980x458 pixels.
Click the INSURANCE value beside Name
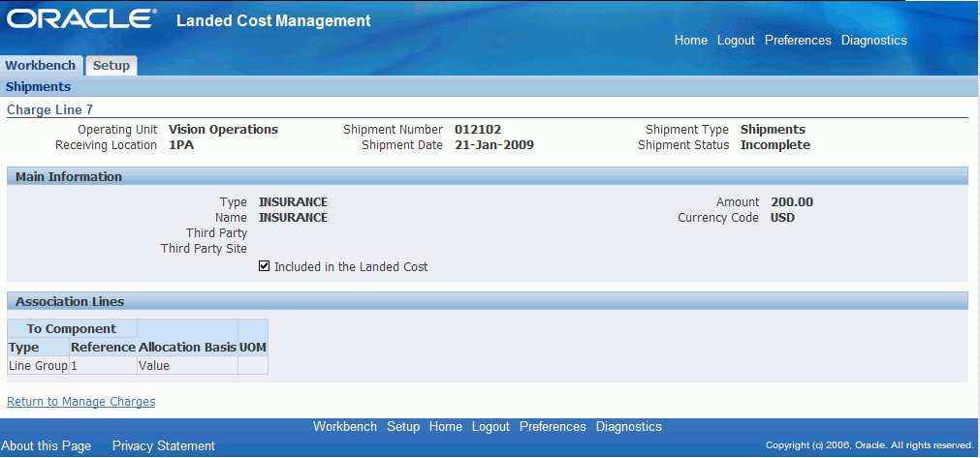[x=293, y=218]
